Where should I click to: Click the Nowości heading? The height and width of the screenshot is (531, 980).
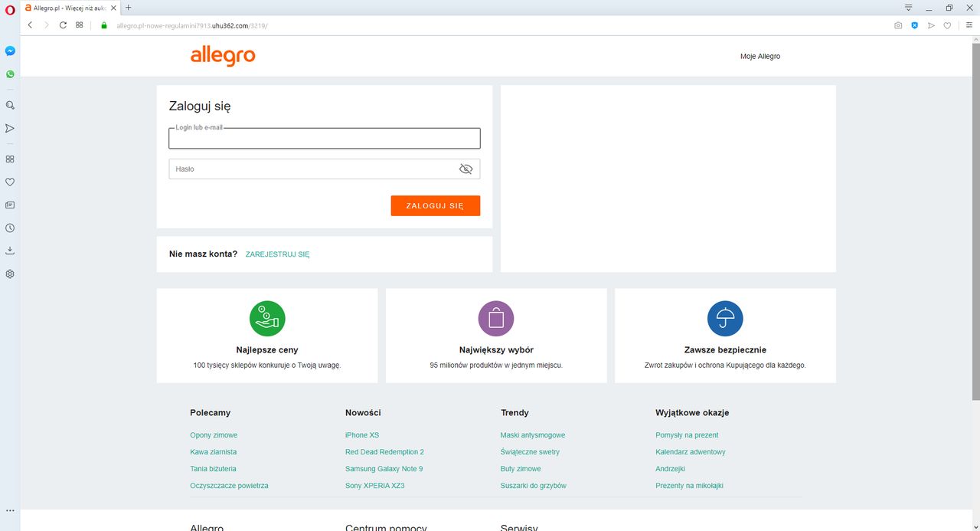pyautogui.click(x=363, y=412)
